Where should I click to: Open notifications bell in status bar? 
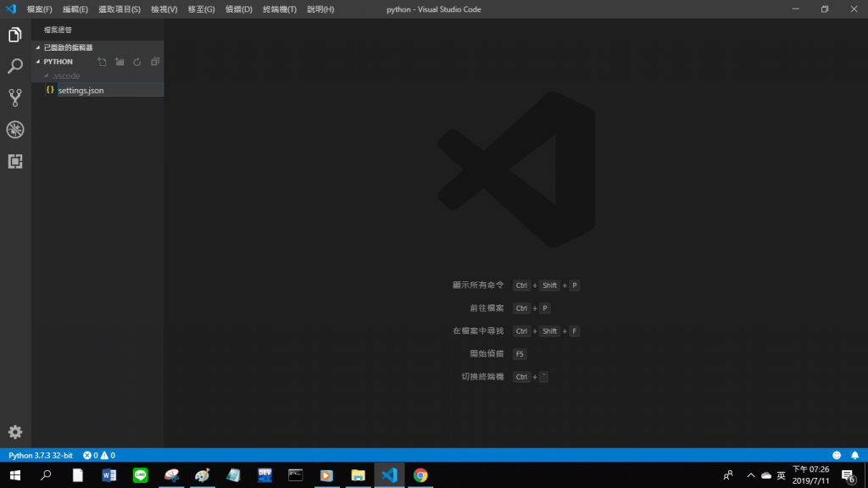(x=854, y=455)
